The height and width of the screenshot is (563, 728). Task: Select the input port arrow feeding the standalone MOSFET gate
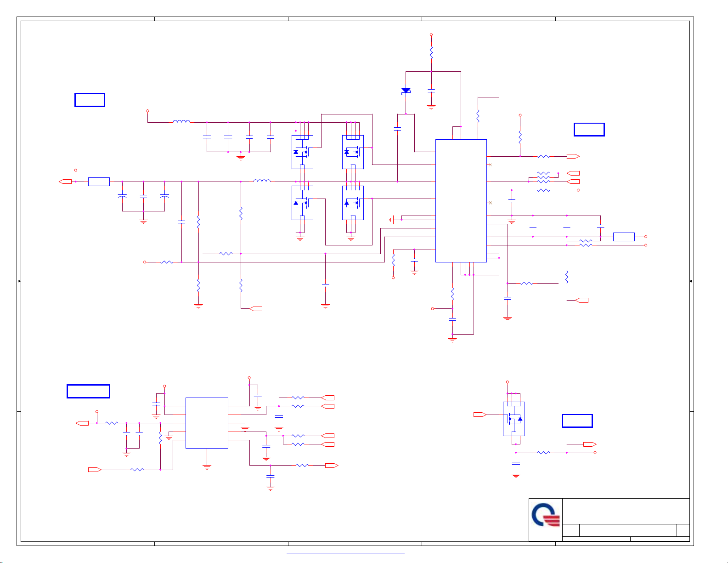[480, 415]
